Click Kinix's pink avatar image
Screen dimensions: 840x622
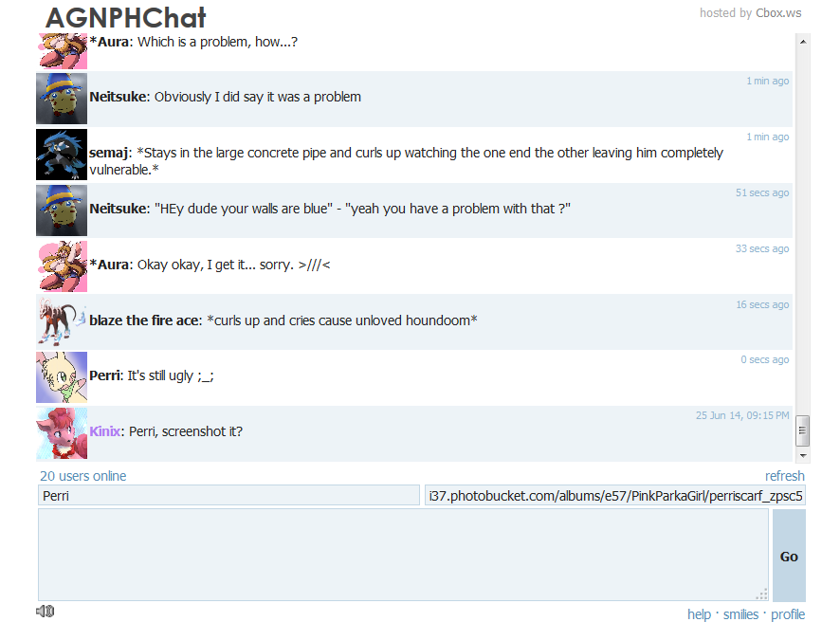[62, 433]
